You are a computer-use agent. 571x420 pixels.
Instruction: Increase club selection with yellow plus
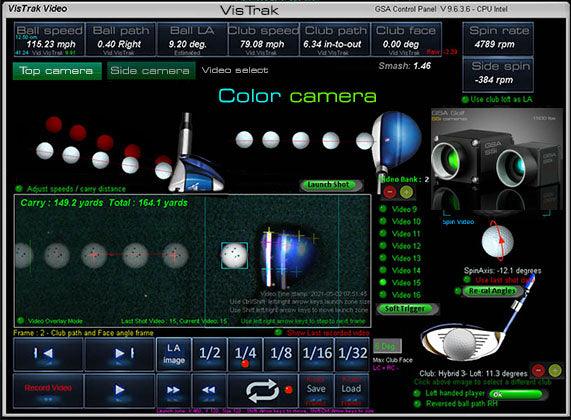(555, 370)
